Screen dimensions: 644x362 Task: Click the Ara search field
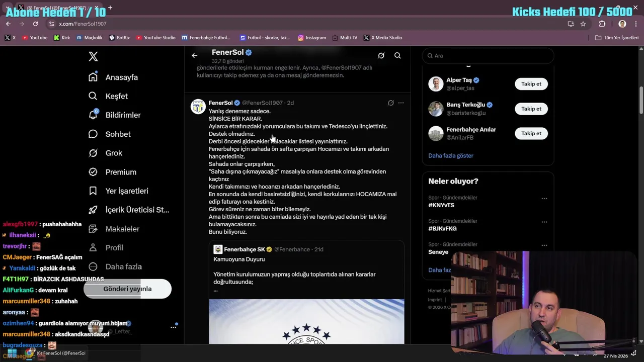488,56
